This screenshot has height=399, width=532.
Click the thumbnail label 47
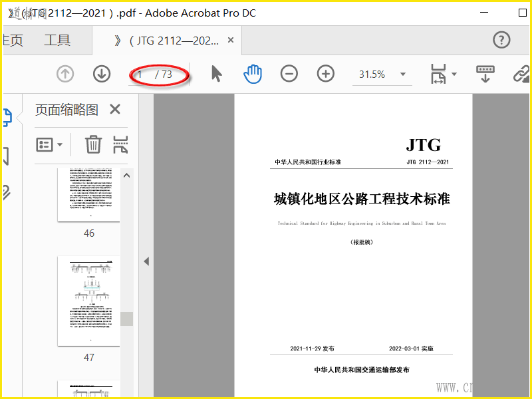pos(89,357)
